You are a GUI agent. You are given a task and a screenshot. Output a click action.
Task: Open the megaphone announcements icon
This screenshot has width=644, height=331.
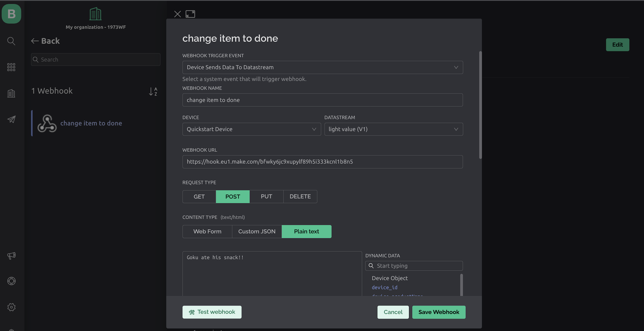coord(11,256)
